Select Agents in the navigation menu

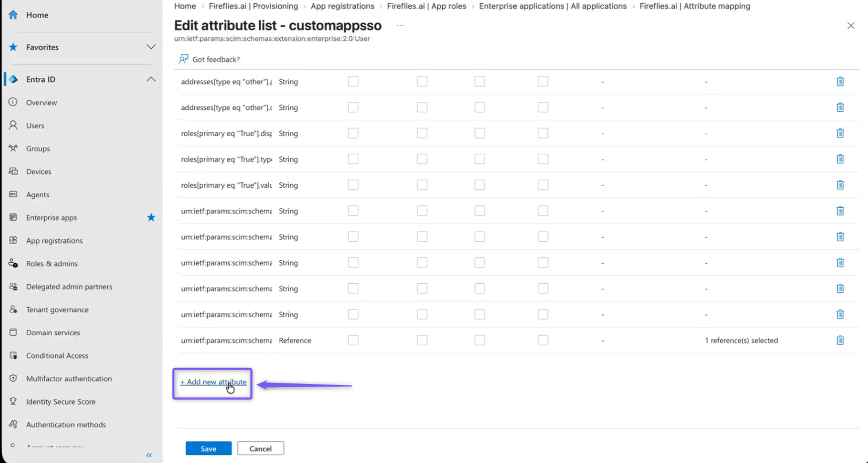pyautogui.click(x=38, y=195)
